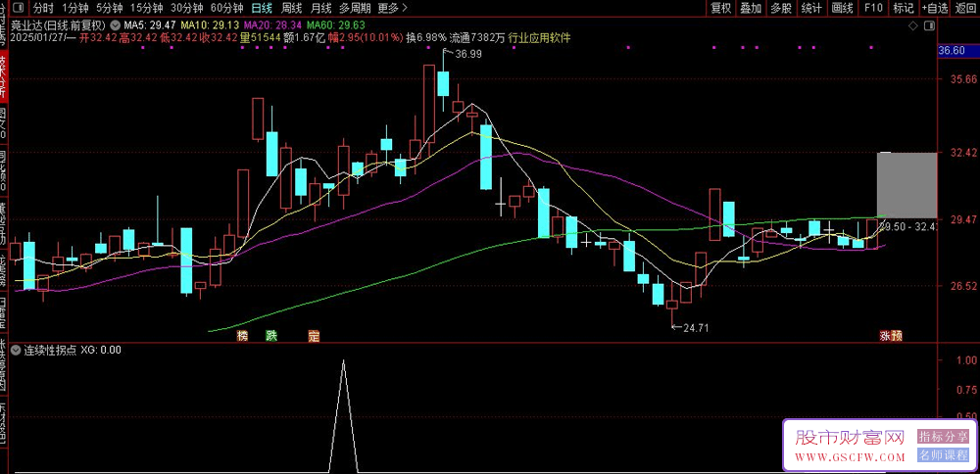Open 复权 adjustment options
Viewport: 980px width, 474px height.
[720, 8]
